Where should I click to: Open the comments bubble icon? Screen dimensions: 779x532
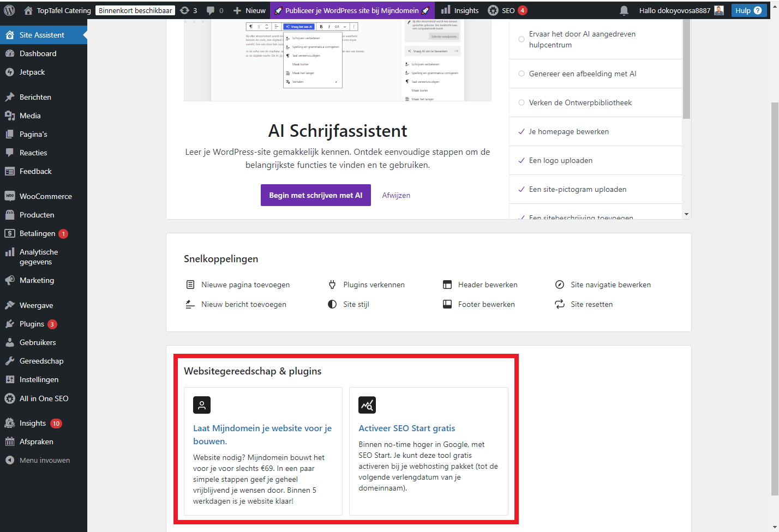pyautogui.click(x=215, y=10)
